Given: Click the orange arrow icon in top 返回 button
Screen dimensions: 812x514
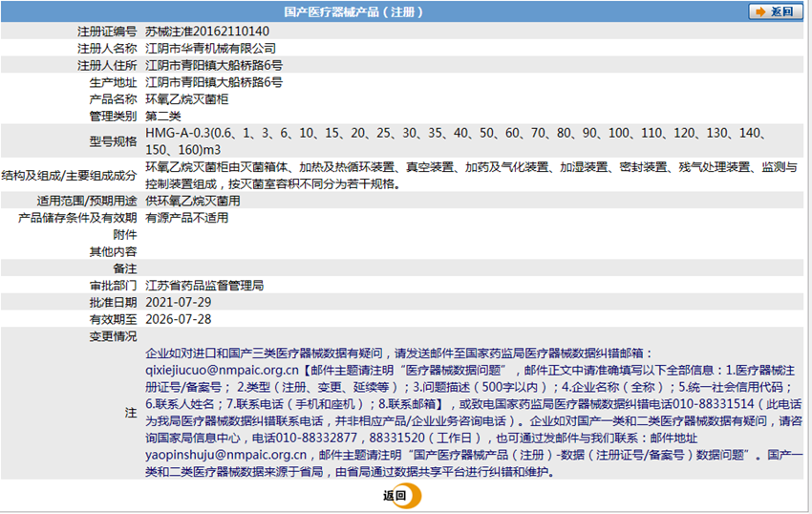Looking at the screenshot, I should tap(760, 11).
